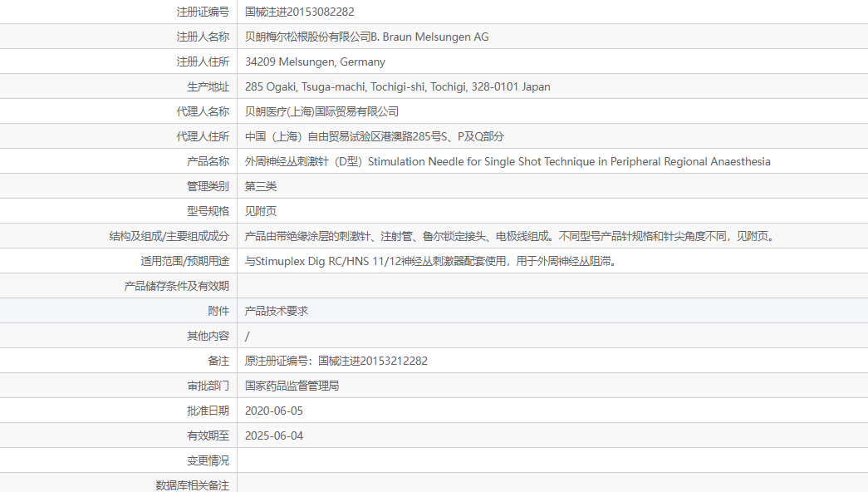The image size is (868, 492).
Task: Select remark 原注册证编号 国械注进20153212282
Action: [x=336, y=361]
